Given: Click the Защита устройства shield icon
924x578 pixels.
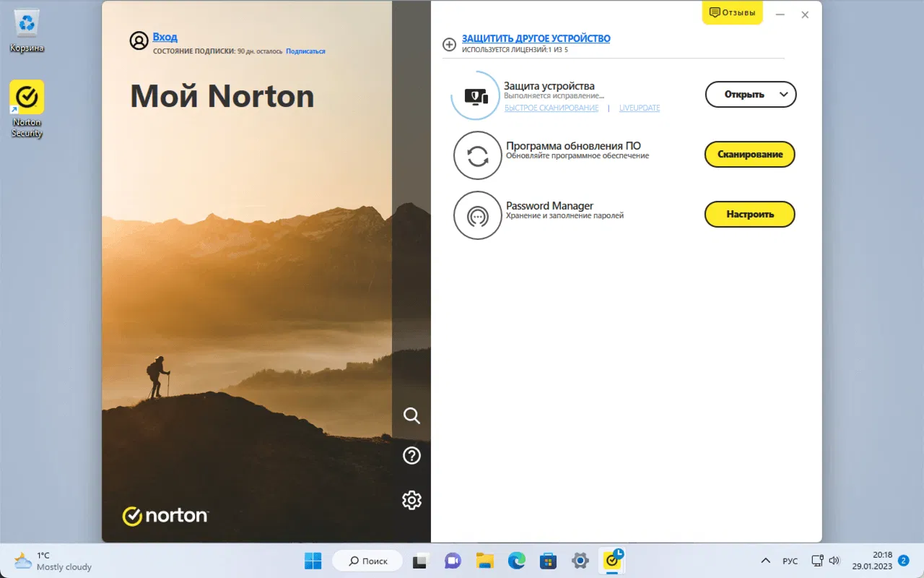Looking at the screenshot, I should click(x=476, y=95).
